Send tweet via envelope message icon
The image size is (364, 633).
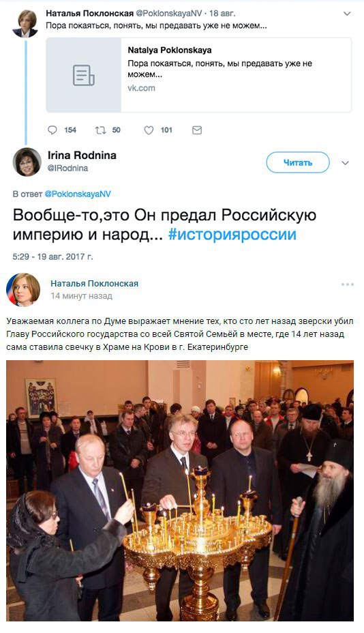[x=197, y=130]
